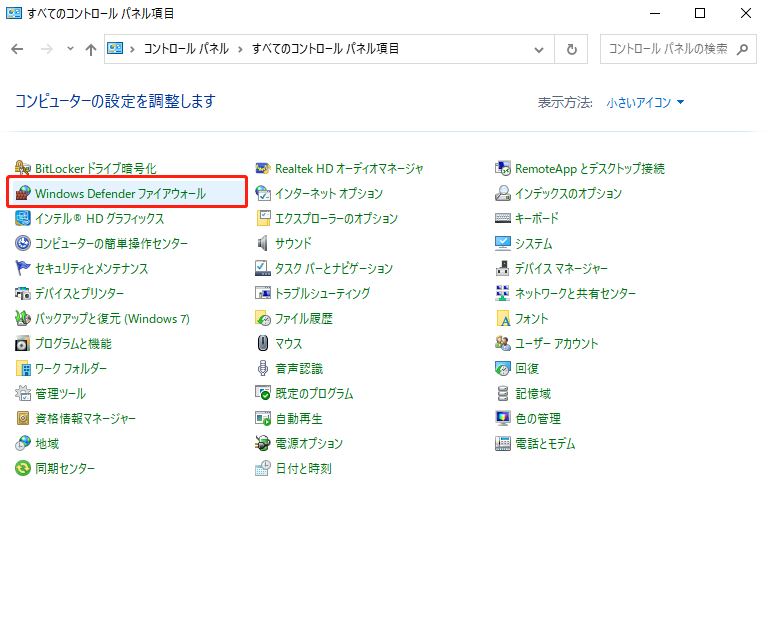Click the window title bar icon

click(x=14, y=13)
